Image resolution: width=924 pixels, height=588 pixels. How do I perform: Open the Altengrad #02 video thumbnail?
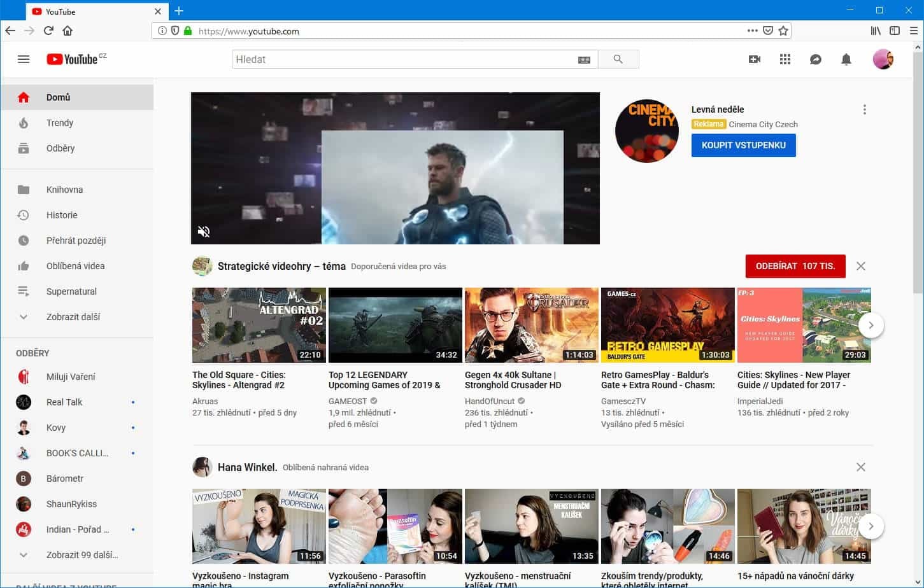[259, 325]
